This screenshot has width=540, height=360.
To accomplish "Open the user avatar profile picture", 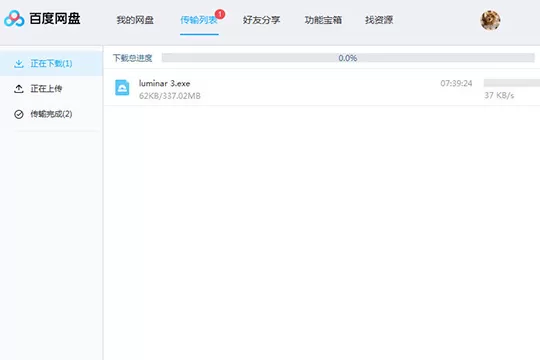I will pyautogui.click(x=490, y=20).
